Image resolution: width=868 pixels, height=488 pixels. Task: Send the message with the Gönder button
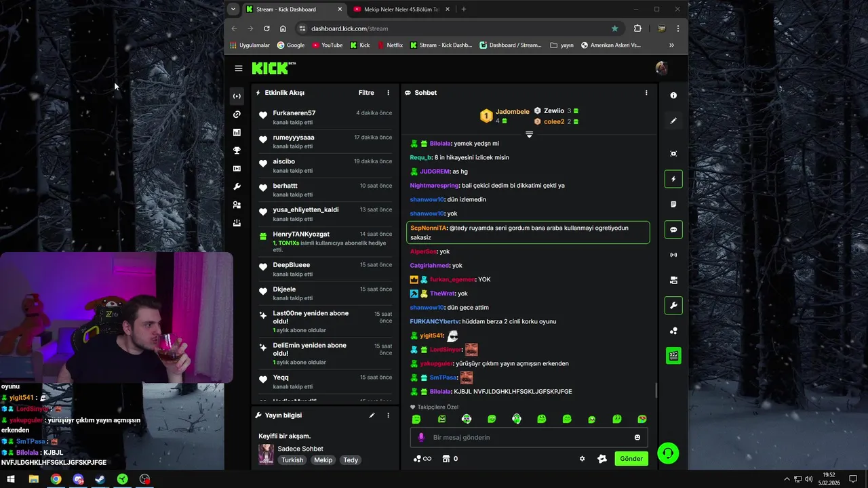tap(631, 459)
